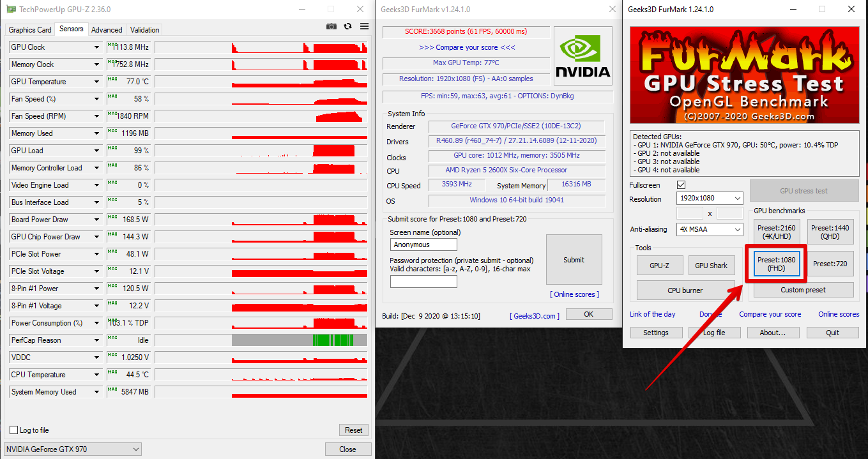868x459 pixels.
Task: Expand Memory Clock sensor dropdown
Action: pos(97,64)
